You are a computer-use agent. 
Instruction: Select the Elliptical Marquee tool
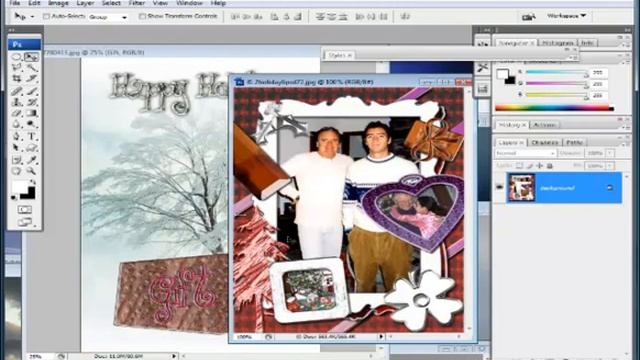(x=17, y=57)
